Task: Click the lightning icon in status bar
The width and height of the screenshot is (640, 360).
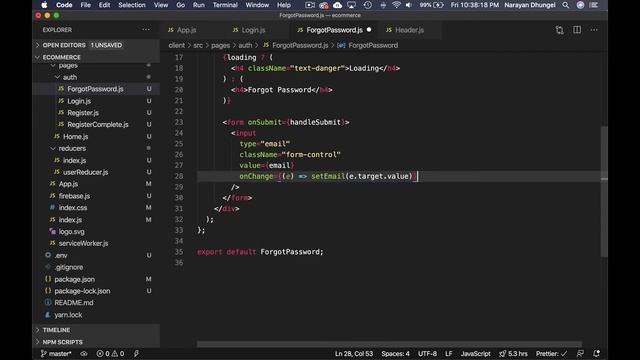Action: click(136, 353)
